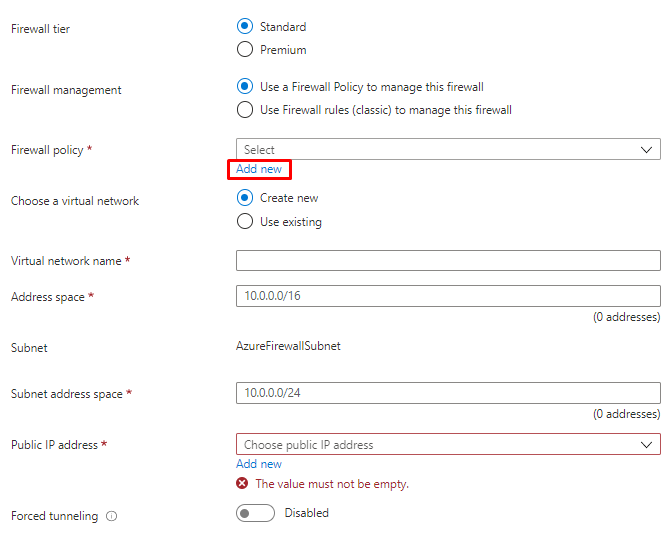Screen dimensions: 672x551
Task: Click the Address space 10.0.0.0/16 field
Action: tap(448, 297)
